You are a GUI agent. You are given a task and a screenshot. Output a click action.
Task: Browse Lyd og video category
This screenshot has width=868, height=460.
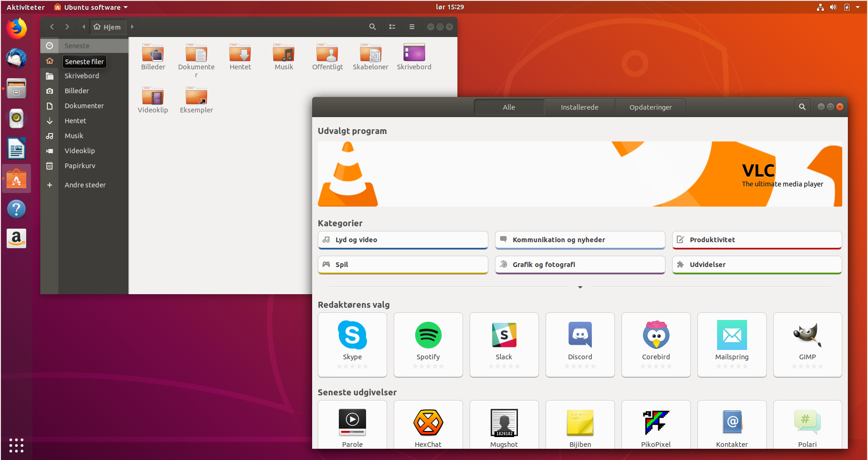403,240
